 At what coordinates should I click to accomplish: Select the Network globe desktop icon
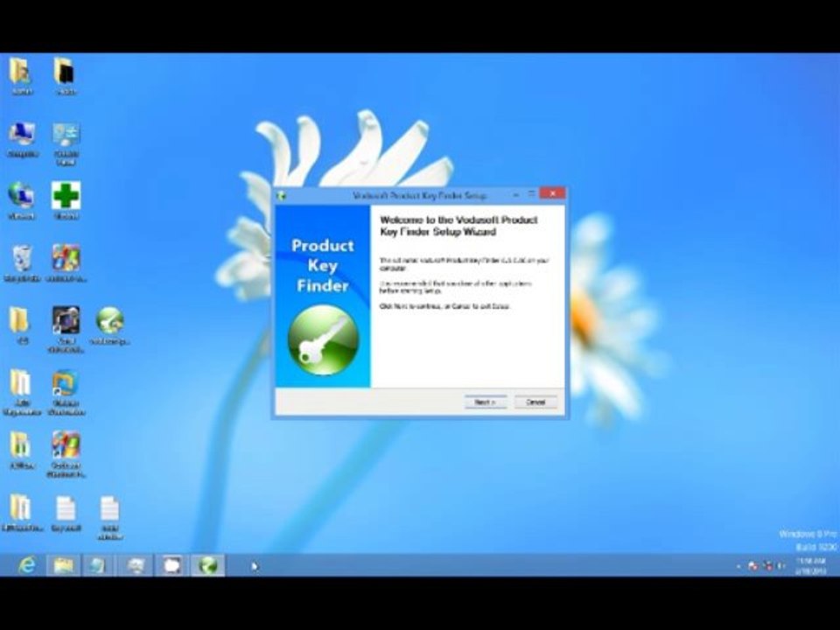(21, 201)
